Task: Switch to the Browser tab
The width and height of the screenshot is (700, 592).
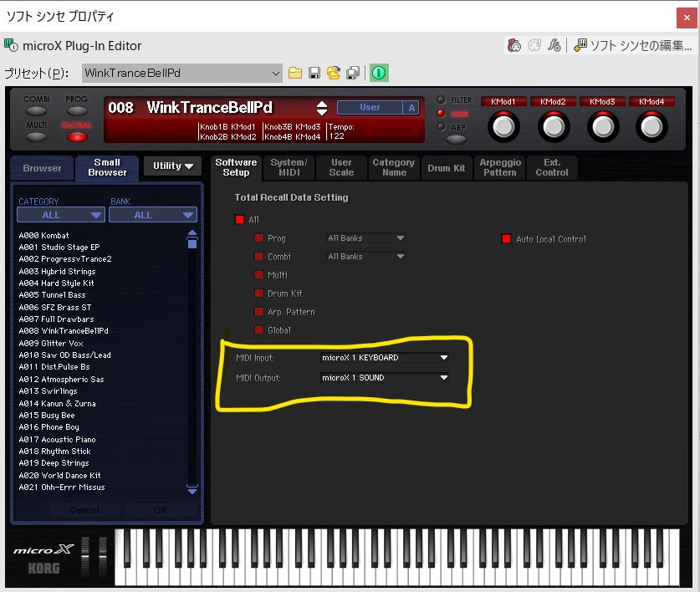Action: tap(42, 168)
